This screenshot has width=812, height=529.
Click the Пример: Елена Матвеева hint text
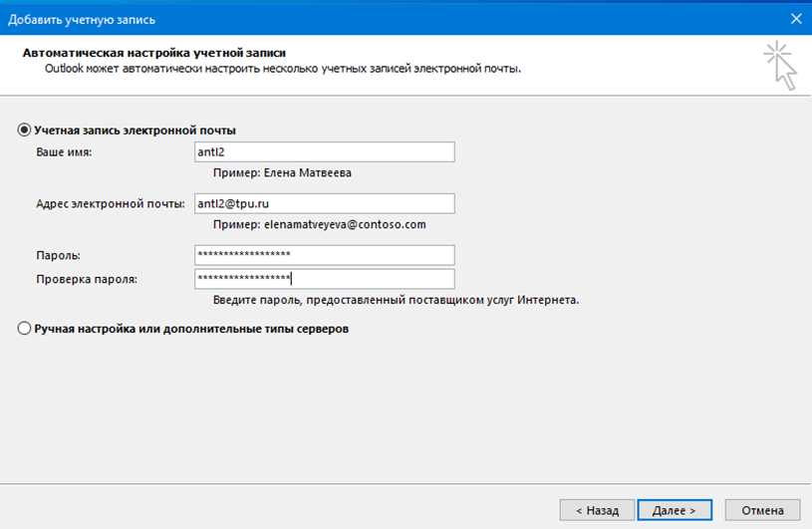[282, 173]
